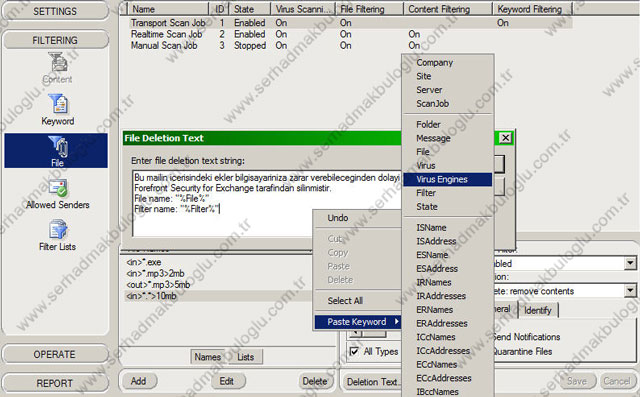This screenshot has width=640, height=397.
Task: Select the <out>*.mp3>5mb file filter
Action: point(158,284)
